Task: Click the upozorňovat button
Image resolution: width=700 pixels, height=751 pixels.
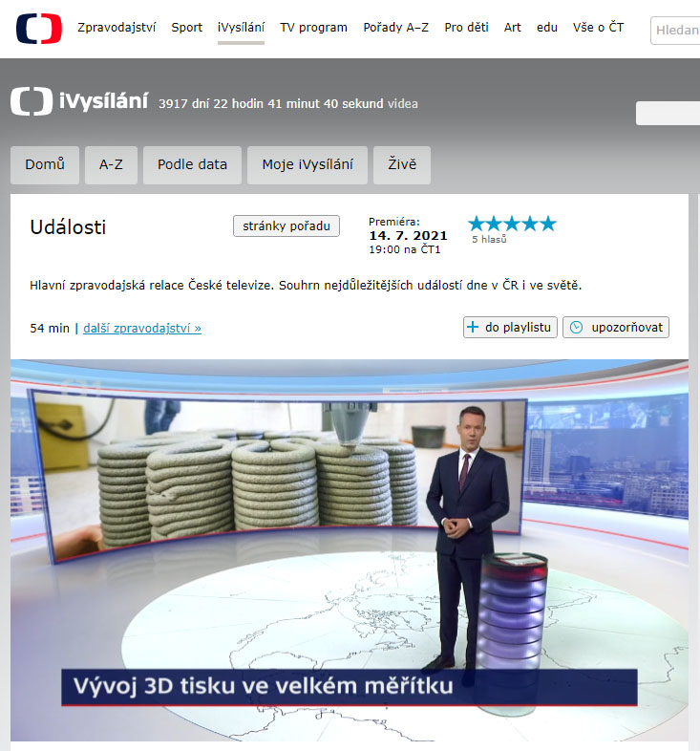Action: (616, 327)
